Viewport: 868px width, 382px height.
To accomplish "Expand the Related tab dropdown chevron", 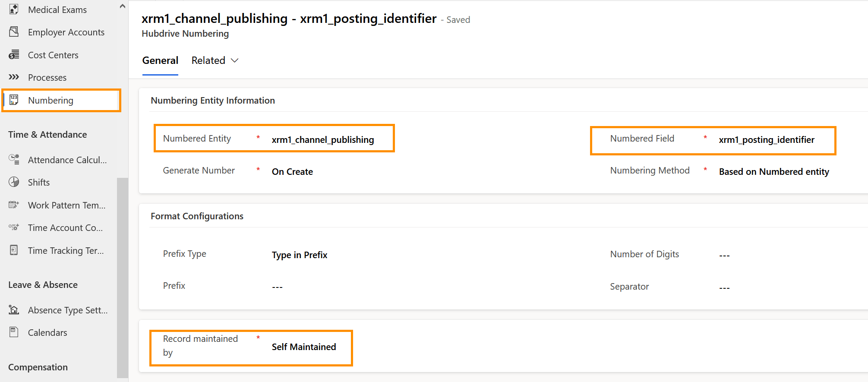I will point(235,60).
